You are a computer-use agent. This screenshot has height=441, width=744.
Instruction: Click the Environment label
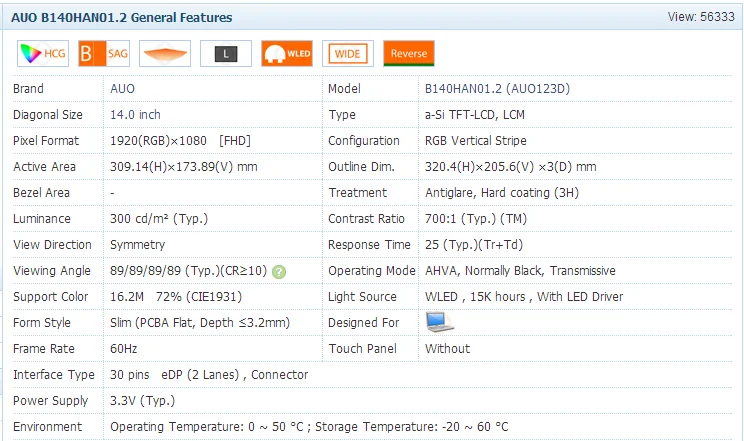click(47, 427)
